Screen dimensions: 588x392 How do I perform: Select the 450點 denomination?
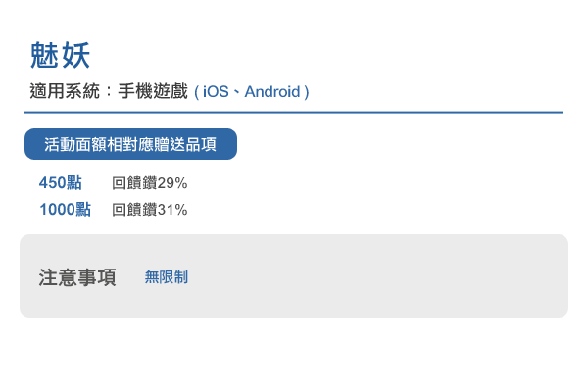(61, 183)
